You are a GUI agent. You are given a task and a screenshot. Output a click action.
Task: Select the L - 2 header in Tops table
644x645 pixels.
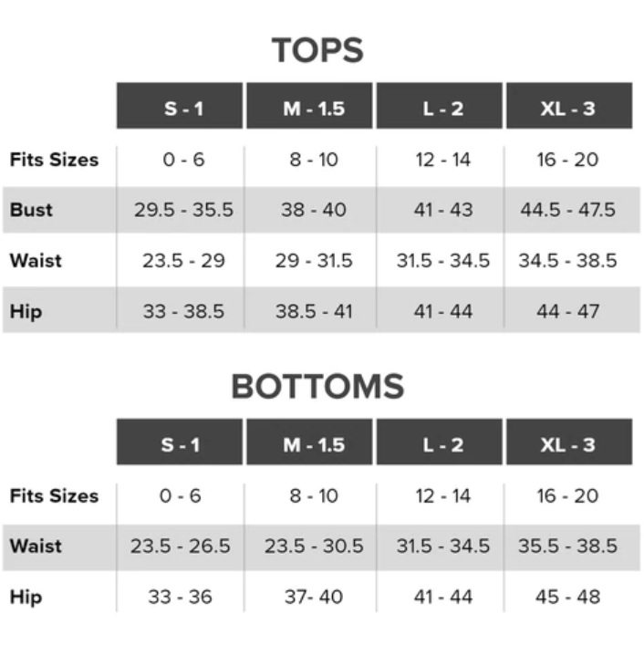pos(440,106)
